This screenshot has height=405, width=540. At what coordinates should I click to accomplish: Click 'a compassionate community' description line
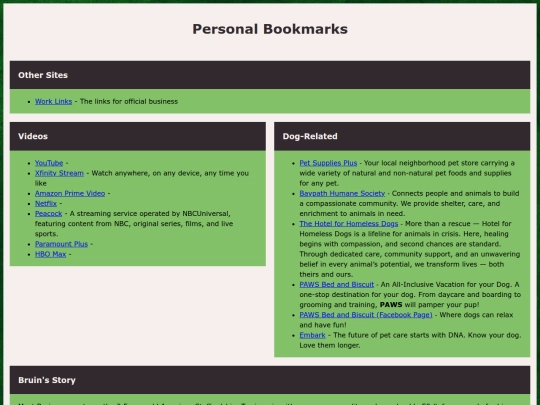click(399, 204)
